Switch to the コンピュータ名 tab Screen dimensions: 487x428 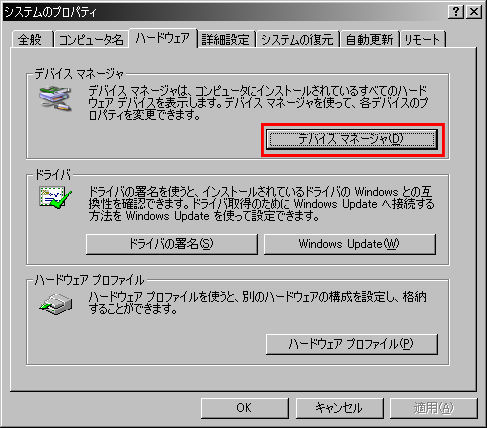(91, 39)
